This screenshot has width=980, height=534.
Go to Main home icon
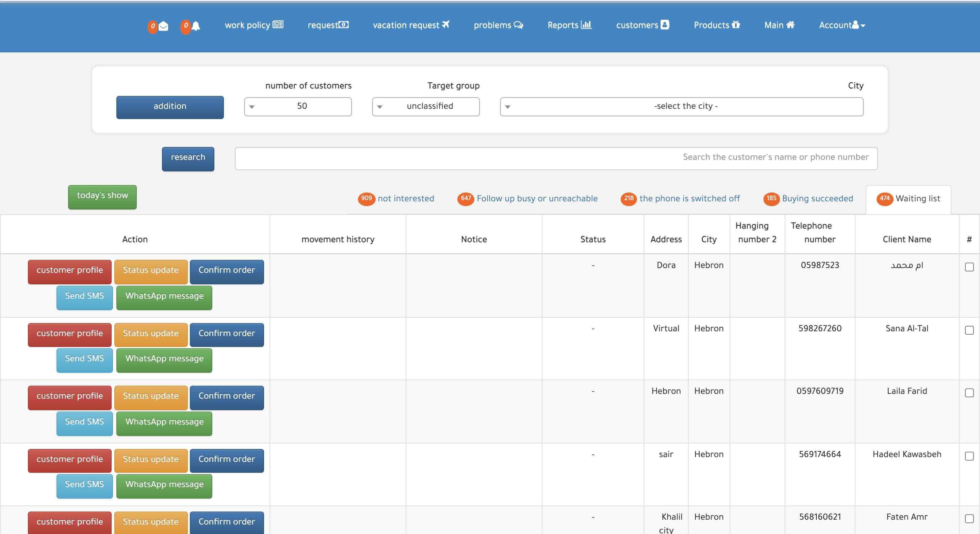click(x=790, y=25)
